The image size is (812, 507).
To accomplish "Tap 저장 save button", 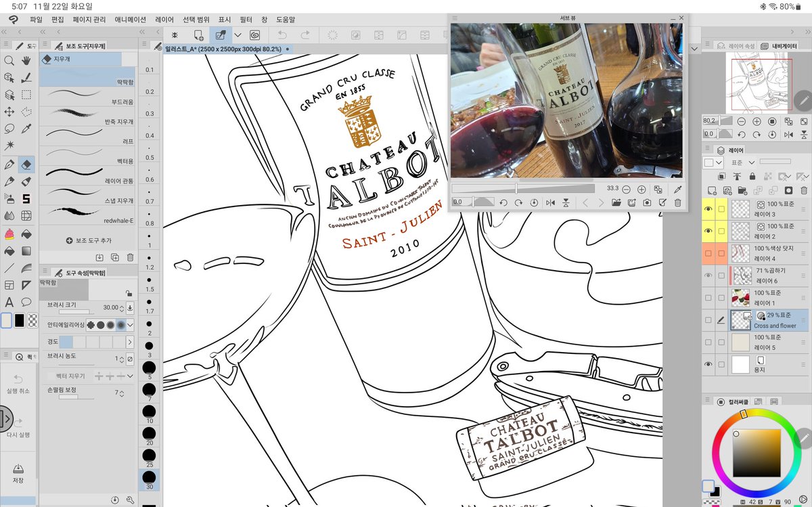I will coord(18,473).
